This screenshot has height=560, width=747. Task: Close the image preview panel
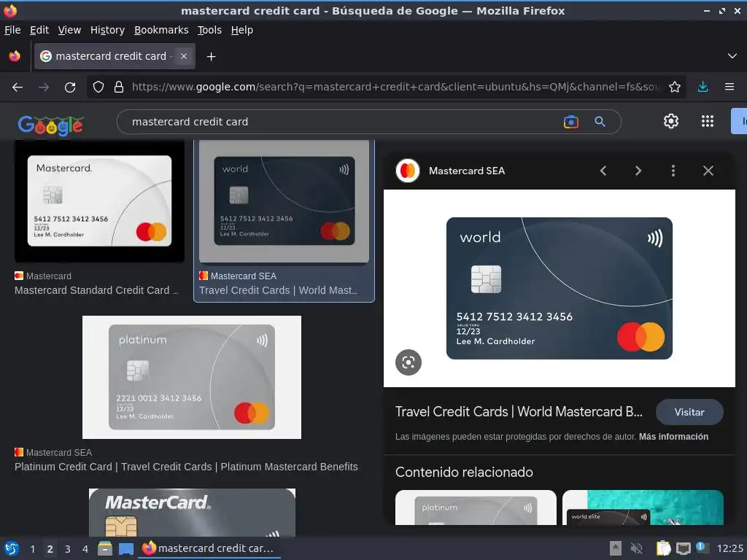pos(708,171)
